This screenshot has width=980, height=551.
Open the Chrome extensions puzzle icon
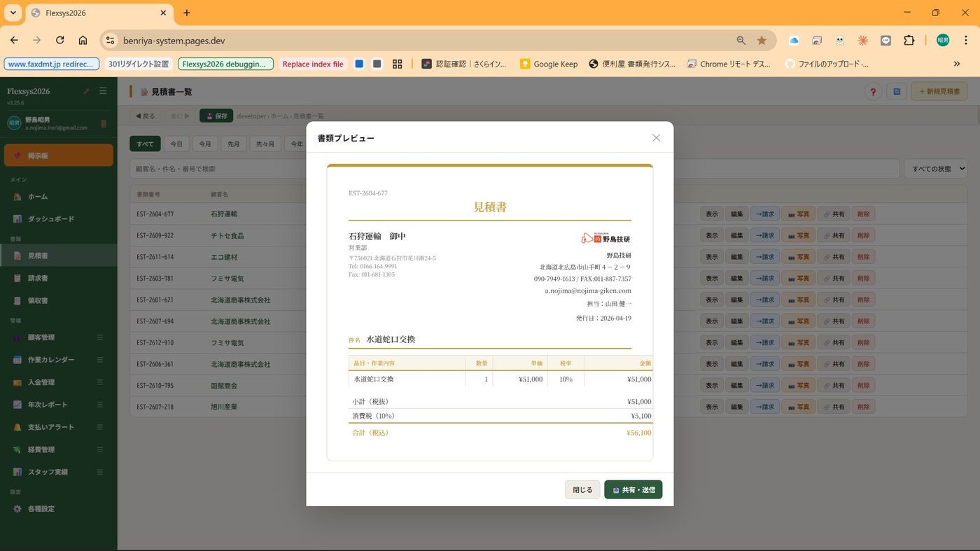tap(909, 41)
